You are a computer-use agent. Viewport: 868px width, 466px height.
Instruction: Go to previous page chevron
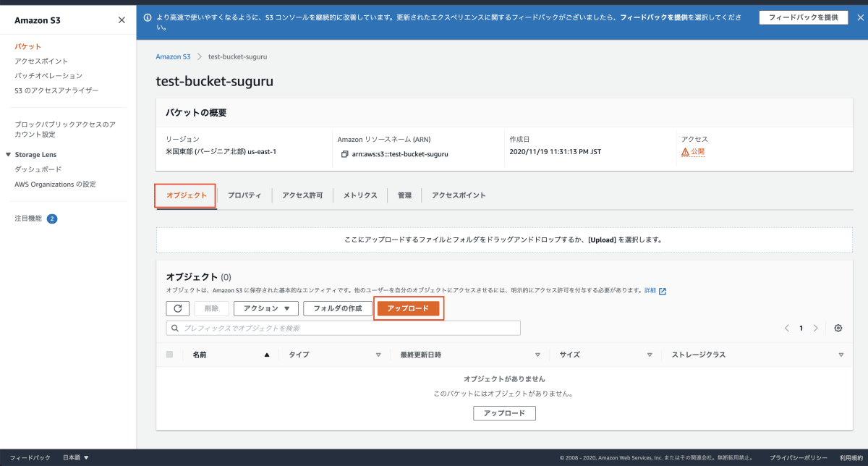[787, 328]
